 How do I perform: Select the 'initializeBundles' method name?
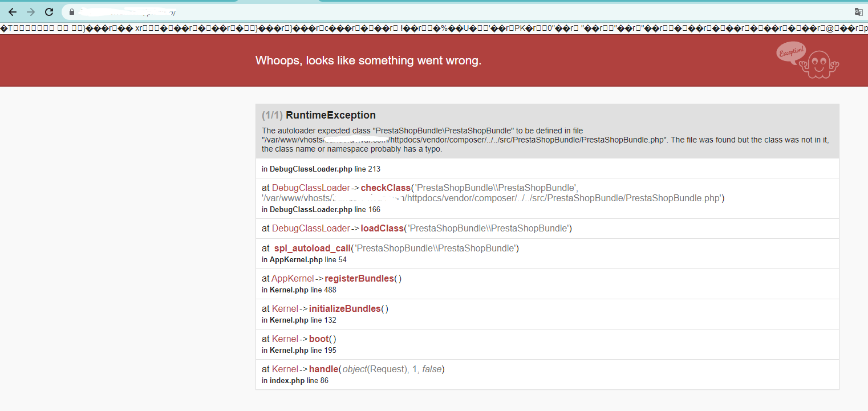(x=344, y=308)
